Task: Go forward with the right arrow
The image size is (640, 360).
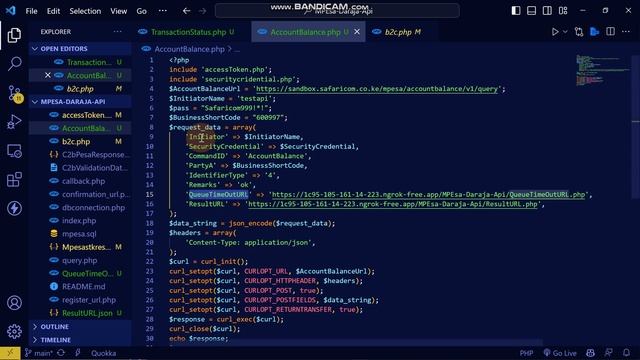Action: (202, 11)
